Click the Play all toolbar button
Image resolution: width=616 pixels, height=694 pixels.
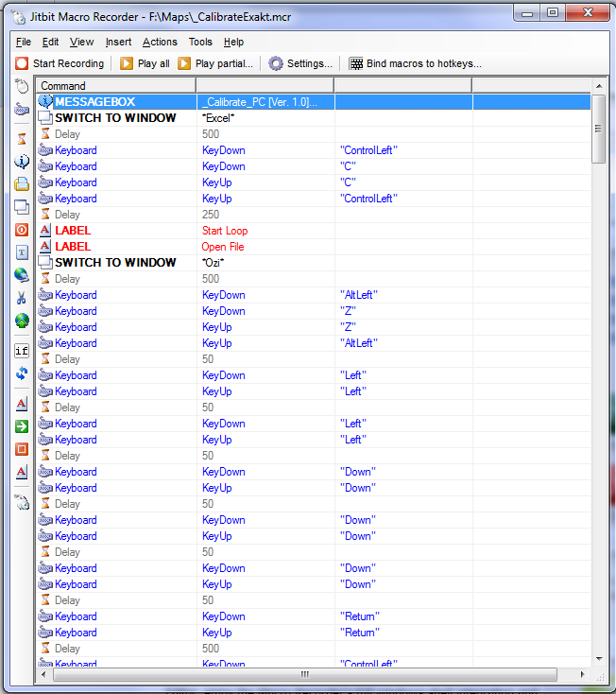pyautogui.click(x=145, y=63)
